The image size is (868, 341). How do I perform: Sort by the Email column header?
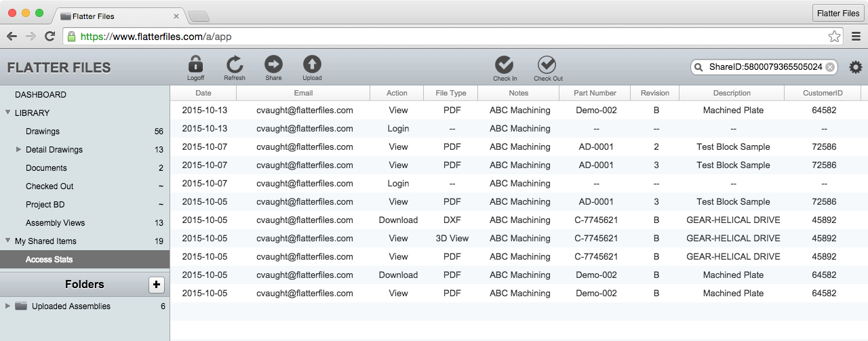coord(303,93)
